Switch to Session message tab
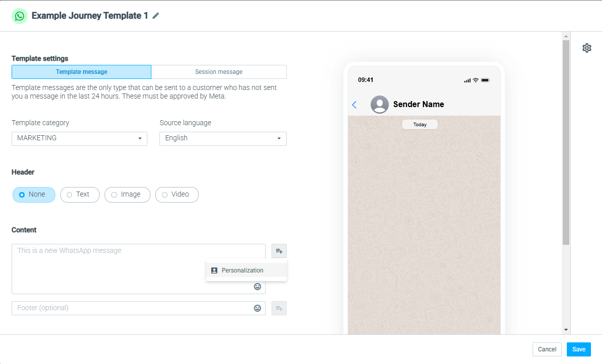This screenshot has height=364, width=602. pyautogui.click(x=219, y=72)
